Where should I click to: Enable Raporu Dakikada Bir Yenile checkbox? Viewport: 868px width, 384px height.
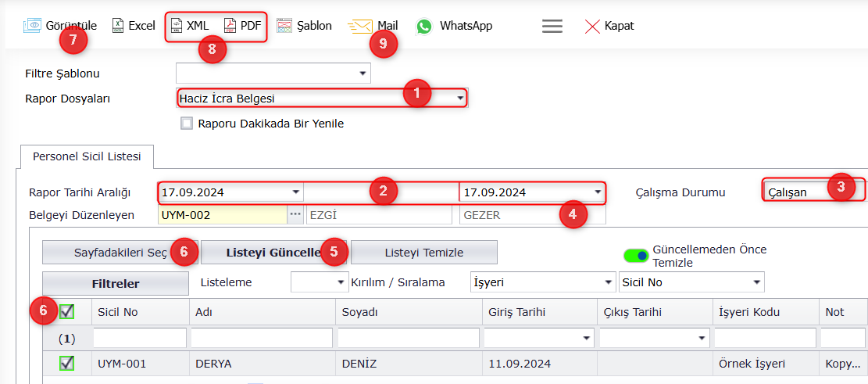pyautogui.click(x=187, y=124)
